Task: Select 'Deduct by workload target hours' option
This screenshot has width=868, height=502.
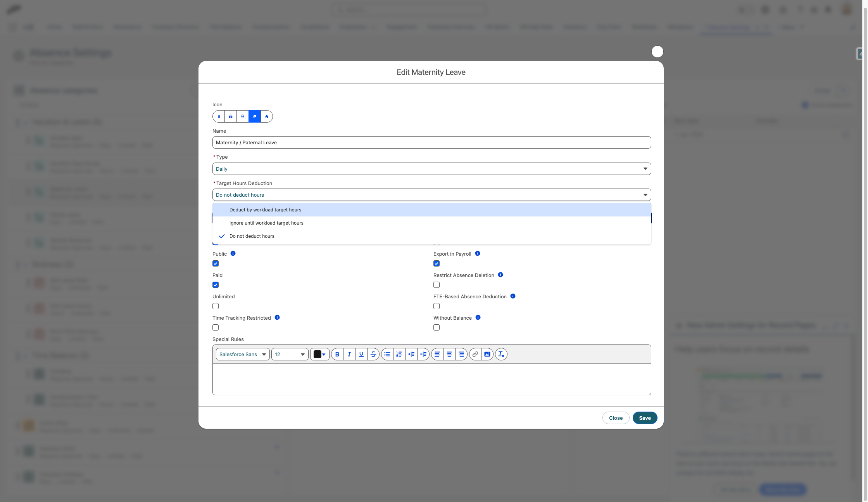Action: pyautogui.click(x=265, y=209)
